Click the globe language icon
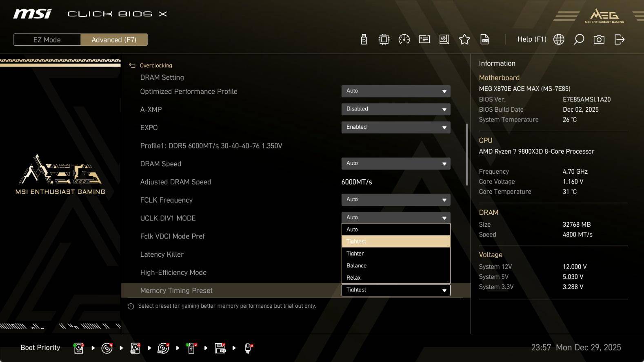The width and height of the screenshot is (644, 362). 559,40
